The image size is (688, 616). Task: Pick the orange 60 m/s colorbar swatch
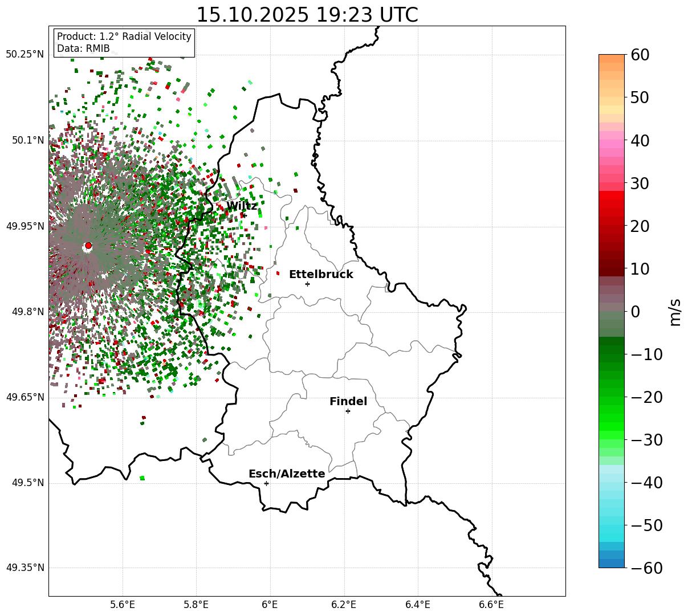(612, 59)
